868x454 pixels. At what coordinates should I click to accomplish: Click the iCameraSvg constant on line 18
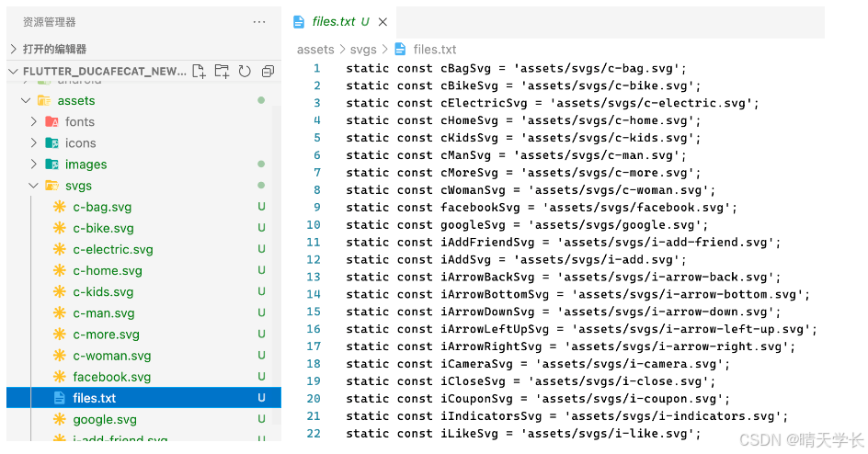(476, 364)
